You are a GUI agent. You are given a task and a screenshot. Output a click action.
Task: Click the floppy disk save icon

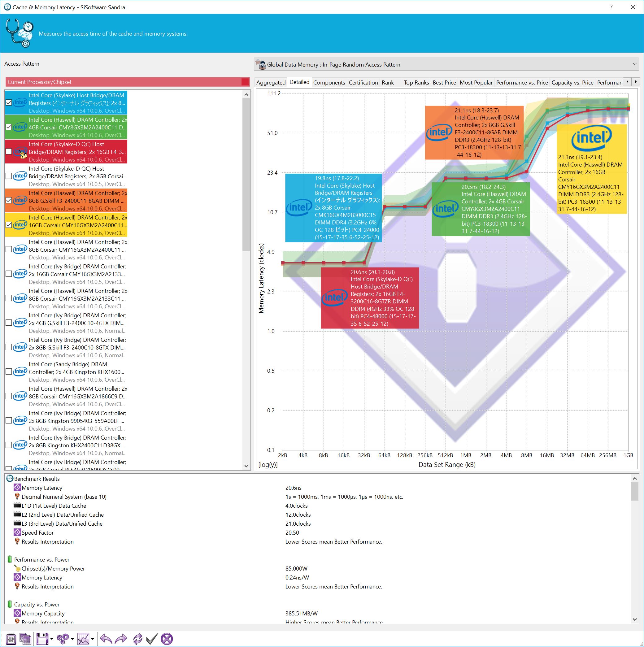coord(42,639)
